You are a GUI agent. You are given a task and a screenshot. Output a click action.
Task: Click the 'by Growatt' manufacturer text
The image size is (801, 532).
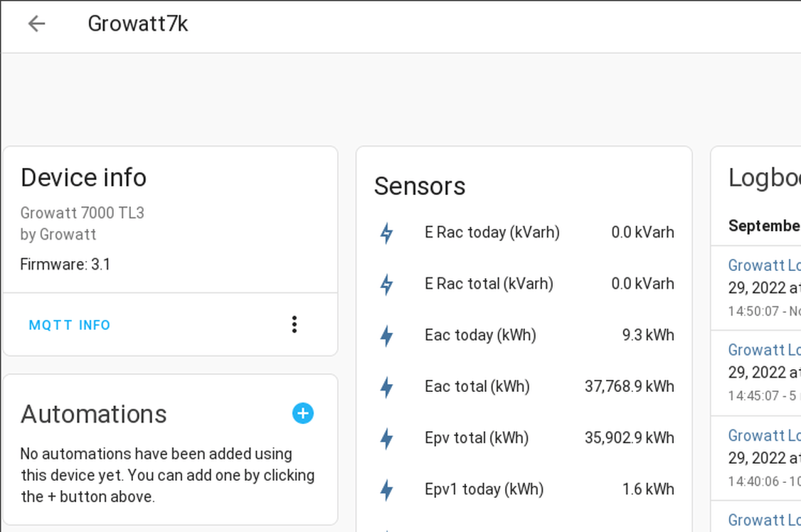(58, 234)
